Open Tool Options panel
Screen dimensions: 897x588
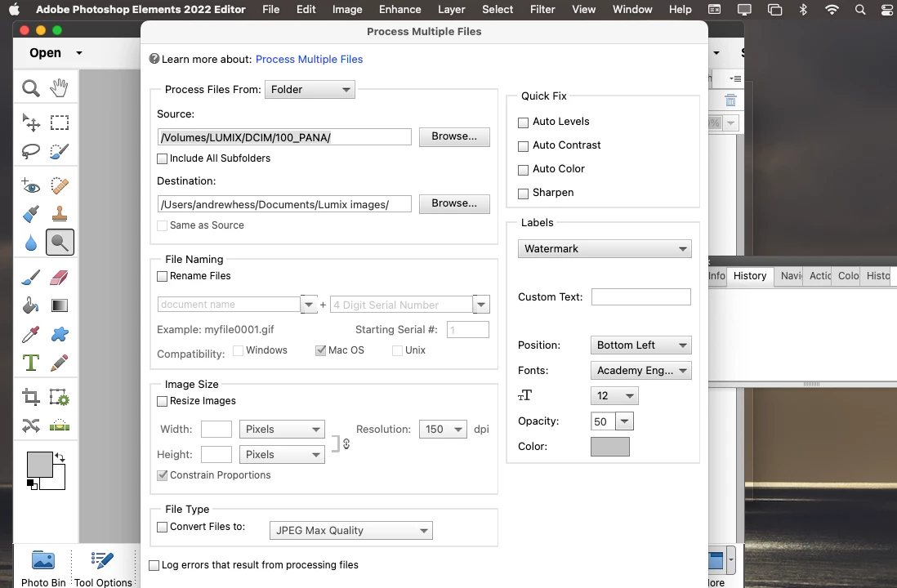103,569
